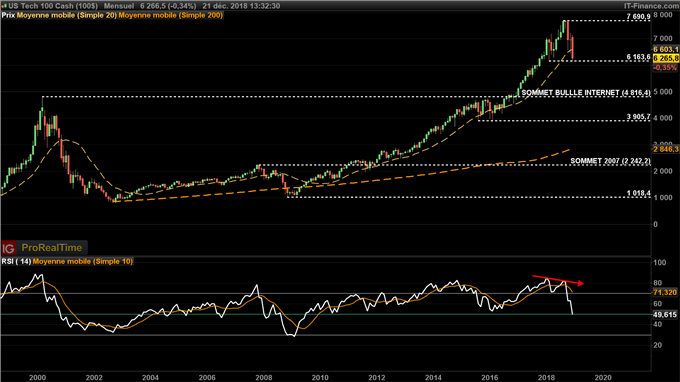Click the US Tech 100 Cash title

(x=53, y=6)
